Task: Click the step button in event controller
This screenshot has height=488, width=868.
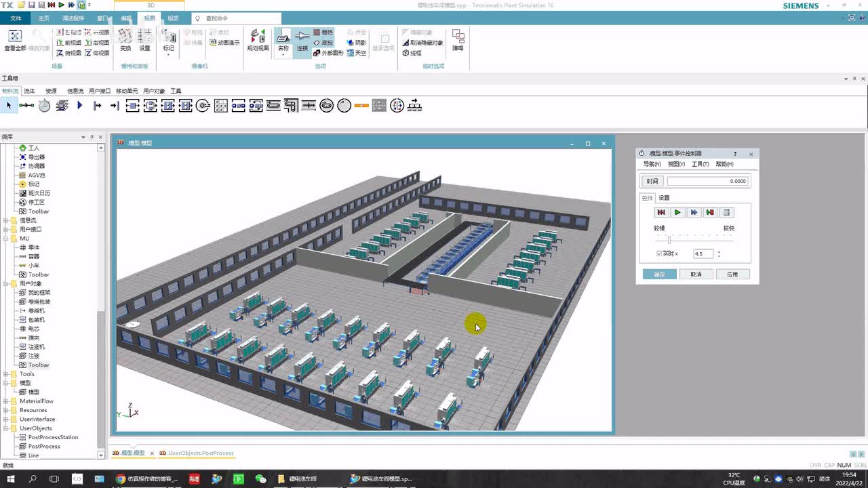Action: coord(709,213)
